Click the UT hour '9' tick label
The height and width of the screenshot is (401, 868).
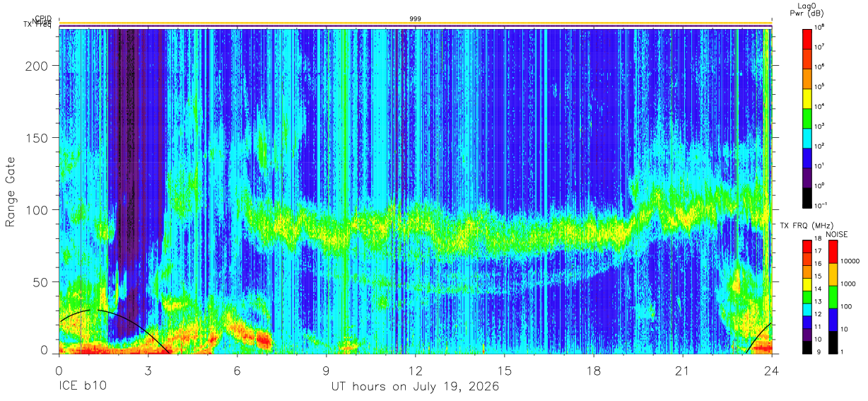[x=326, y=371]
